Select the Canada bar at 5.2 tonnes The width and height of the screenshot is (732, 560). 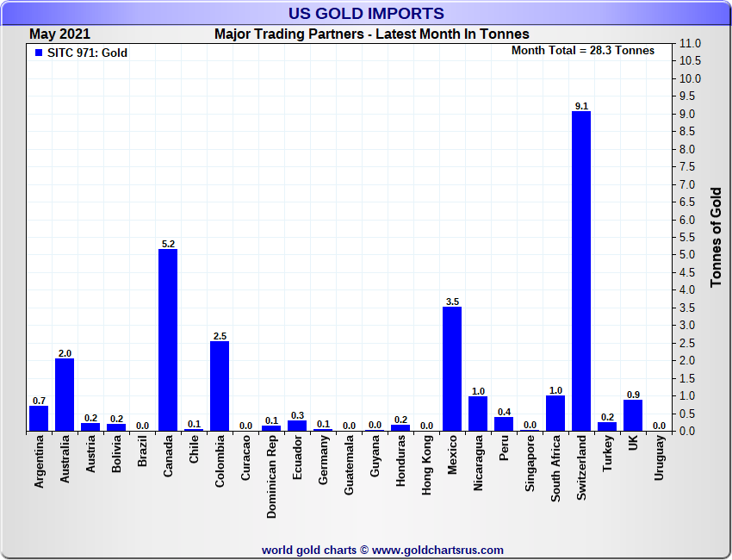pyautogui.click(x=168, y=339)
